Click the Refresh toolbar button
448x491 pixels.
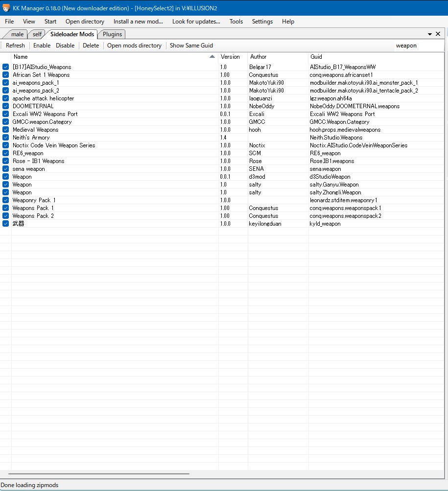pyautogui.click(x=15, y=46)
